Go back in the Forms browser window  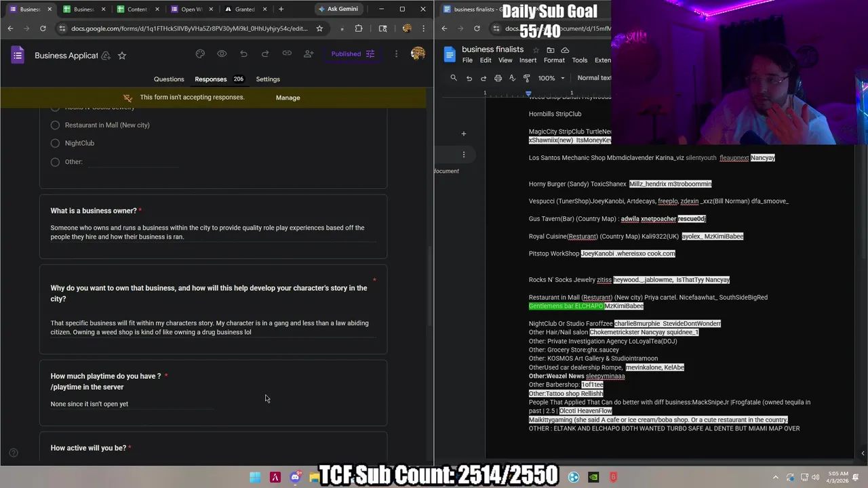tap(10, 28)
